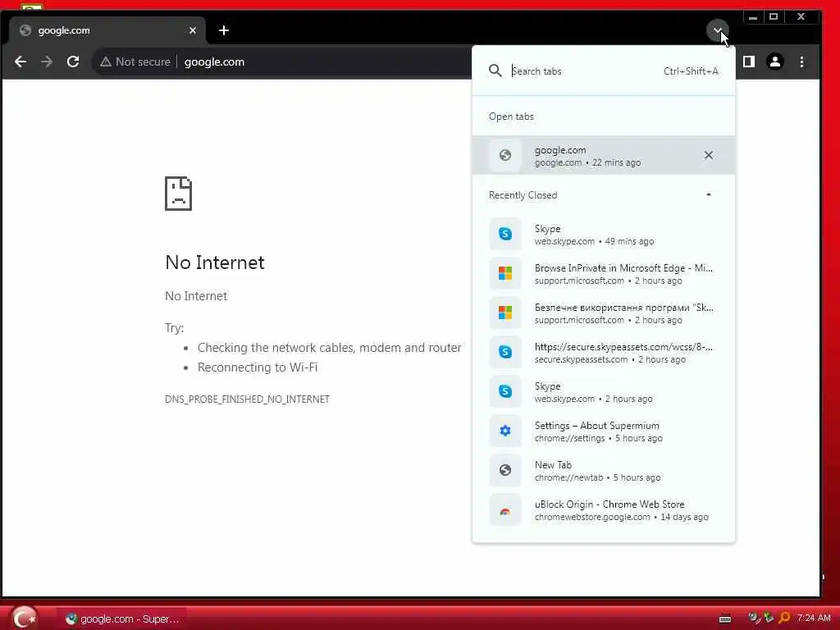Reopen Skype tab closed 2 hours ago
The image size is (840, 630).
[x=603, y=391]
